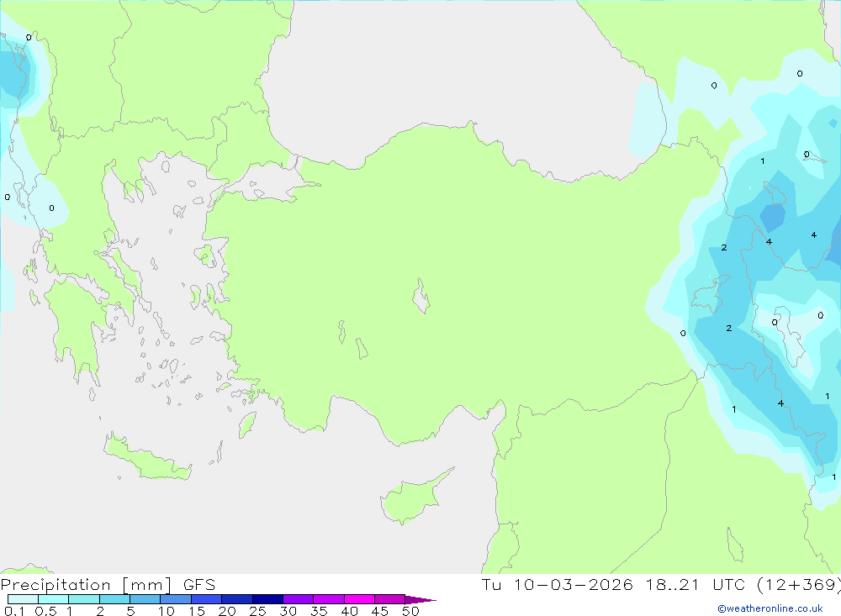841x616 pixels.
Task: Click the '40' legend scale label
Action: [x=350, y=611]
